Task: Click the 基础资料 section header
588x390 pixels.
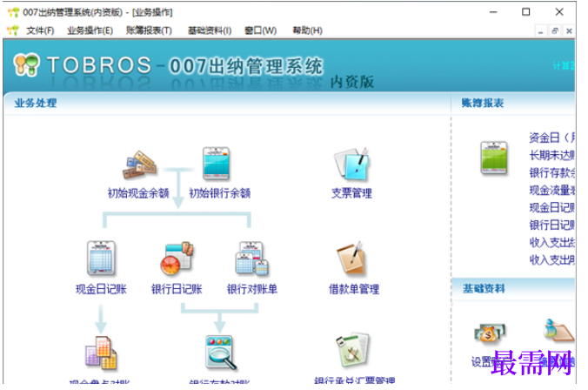Action: pos(484,289)
